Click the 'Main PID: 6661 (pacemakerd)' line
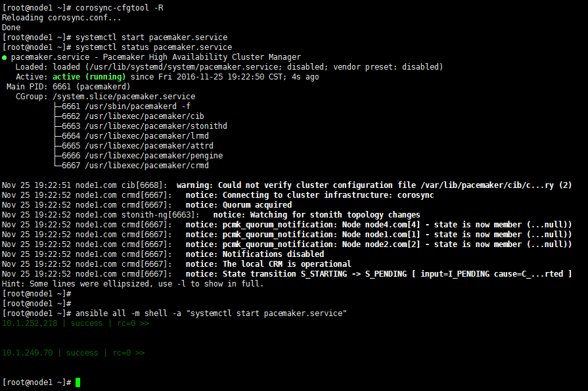The image size is (588, 391). click(68, 87)
